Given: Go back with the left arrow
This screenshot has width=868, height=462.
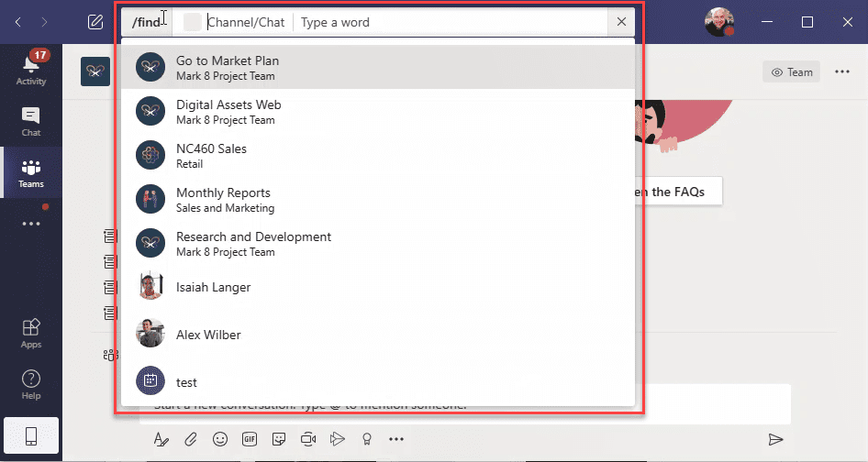Looking at the screenshot, I should (18, 22).
